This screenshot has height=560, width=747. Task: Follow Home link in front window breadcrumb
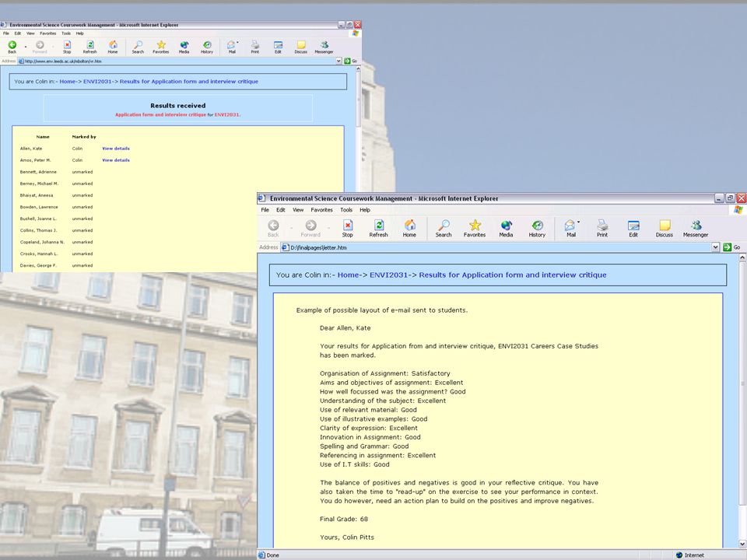tap(349, 275)
